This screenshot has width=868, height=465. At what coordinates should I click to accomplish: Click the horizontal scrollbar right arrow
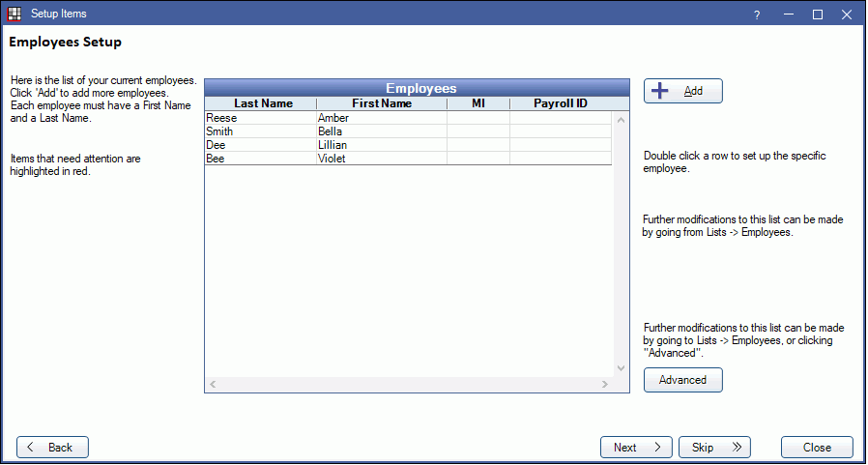pyautogui.click(x=605, y=385)
